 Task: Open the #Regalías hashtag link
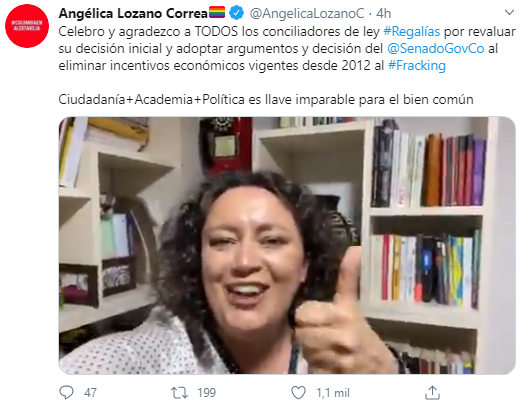[411, 31]
